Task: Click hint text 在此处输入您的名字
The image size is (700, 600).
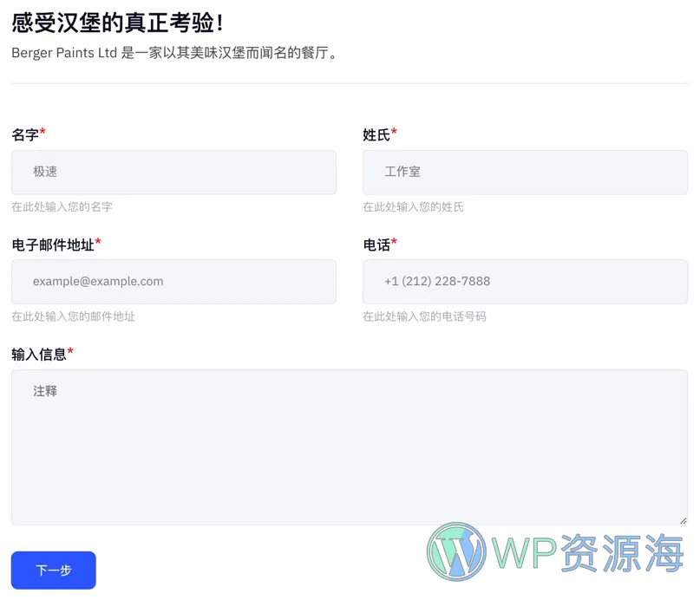Action: (62, 207)
